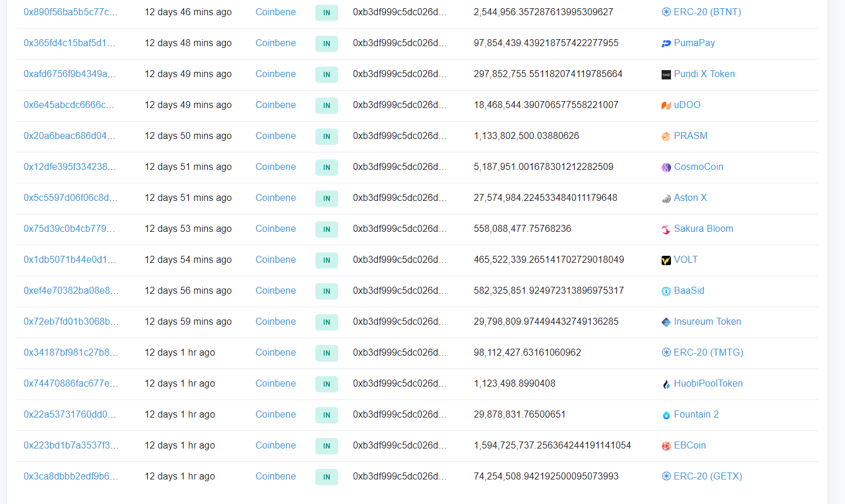Open transaction hash 0x74470886fac677e...

[71, 383]
